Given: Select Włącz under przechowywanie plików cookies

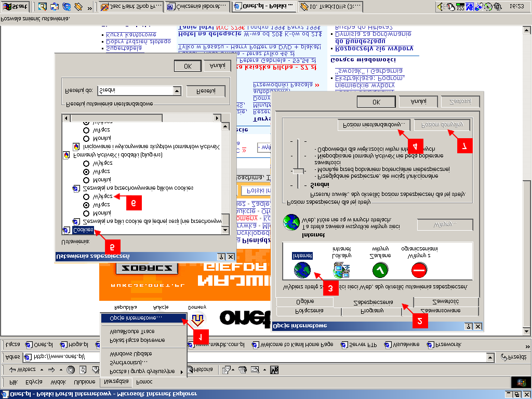Looking at the screenshot, I should (x=86, y=171).
